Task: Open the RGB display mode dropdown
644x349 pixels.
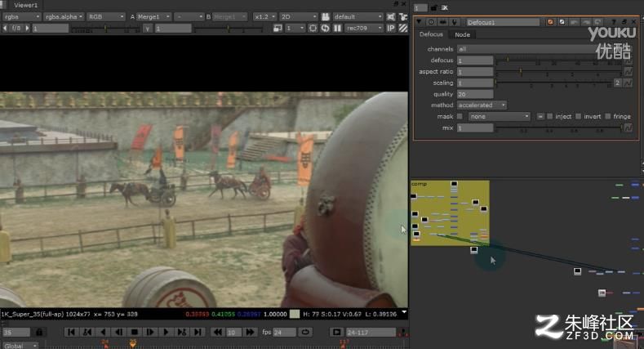Action: tap(106, 17)
